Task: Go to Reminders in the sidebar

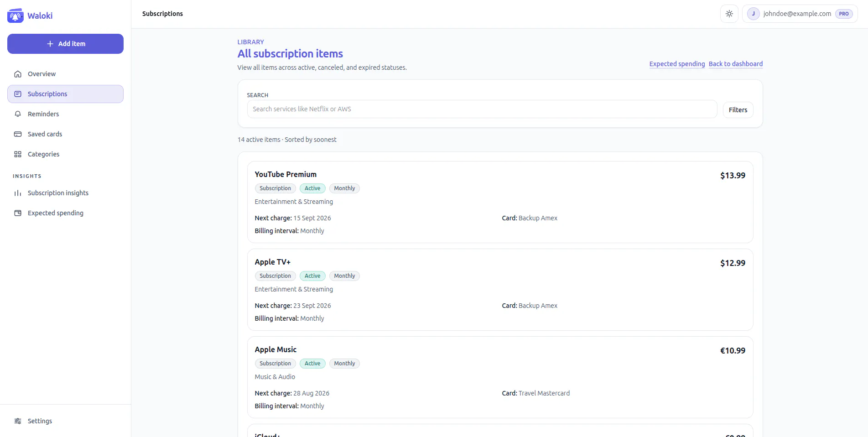Action: click(65, 114)
